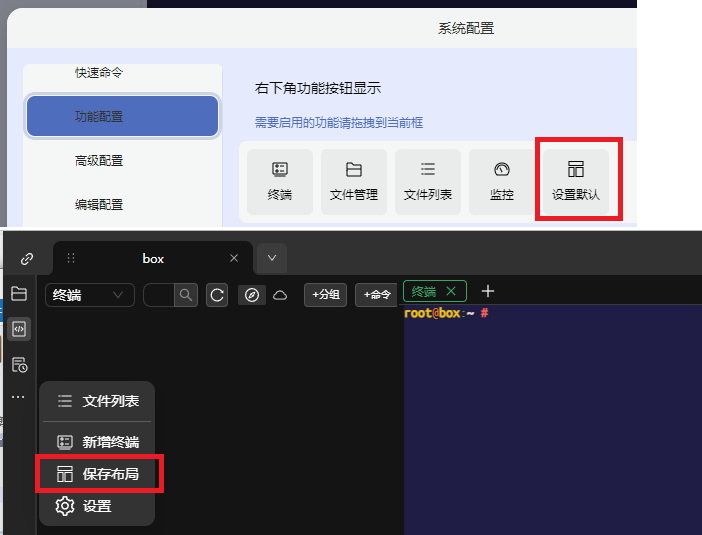This screenshot has height=535, width=702.
Task: Select the code snippet icon in sidebar
Action: [x=19, y=329]
